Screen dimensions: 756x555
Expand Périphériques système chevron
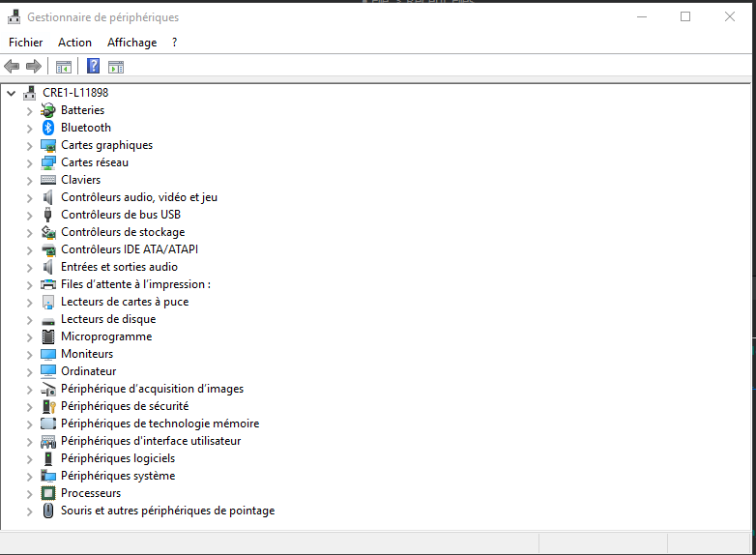(29, 477)
